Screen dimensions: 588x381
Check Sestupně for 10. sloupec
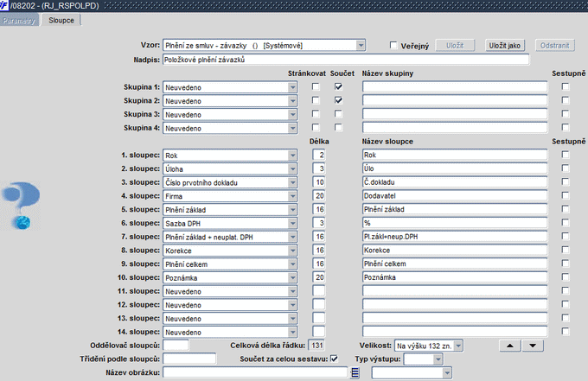tap(566, 276)
